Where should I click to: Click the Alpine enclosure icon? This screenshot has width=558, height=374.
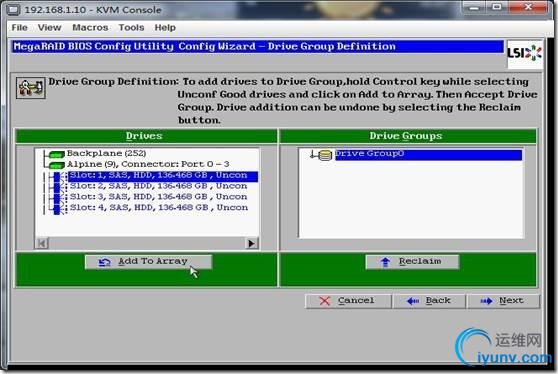(56, 165)
